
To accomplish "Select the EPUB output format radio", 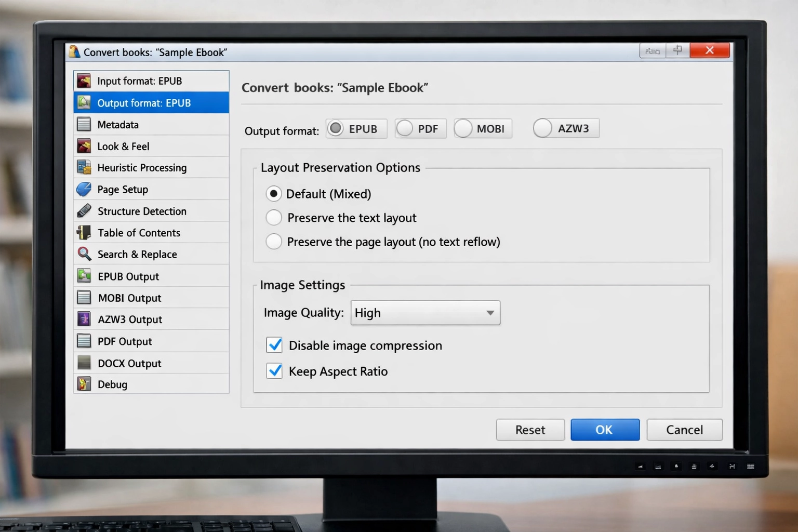I will pos(336,128).
